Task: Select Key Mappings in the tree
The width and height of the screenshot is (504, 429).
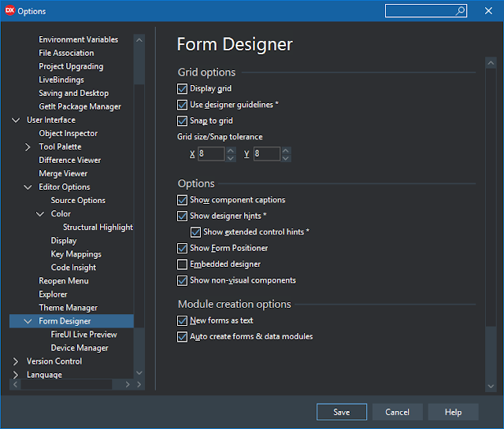Action: (x=76, y=254)
